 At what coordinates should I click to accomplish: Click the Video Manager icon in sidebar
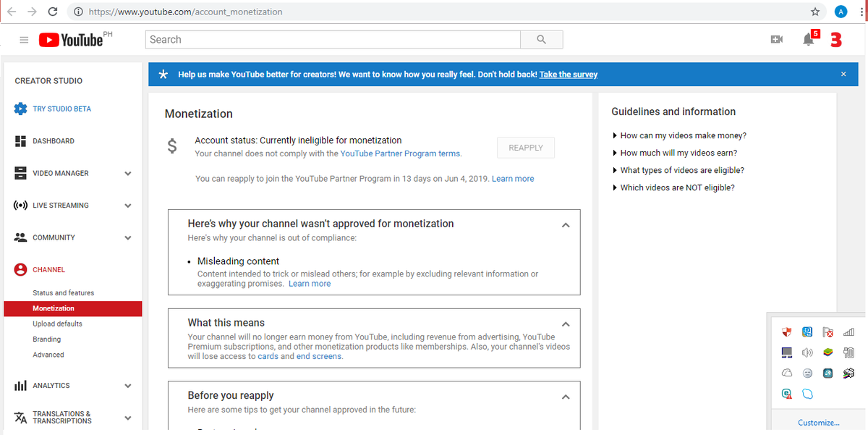(20, 173)
